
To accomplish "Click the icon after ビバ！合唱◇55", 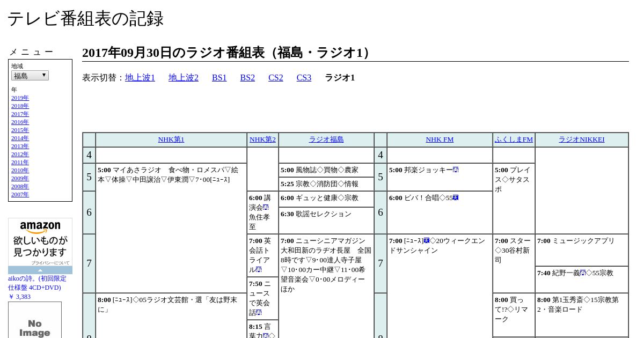I will 456,197.
